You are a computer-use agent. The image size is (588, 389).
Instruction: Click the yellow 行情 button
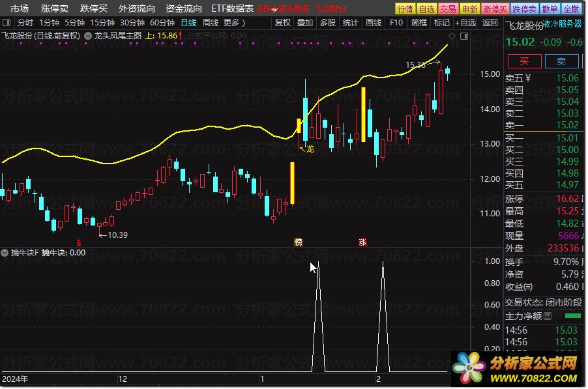pos(405,8)
